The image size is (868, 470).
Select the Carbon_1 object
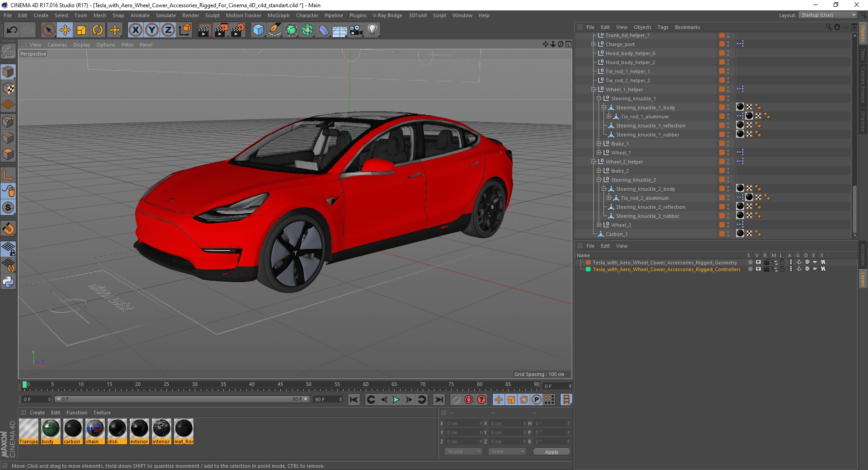[x=617, y=234]
